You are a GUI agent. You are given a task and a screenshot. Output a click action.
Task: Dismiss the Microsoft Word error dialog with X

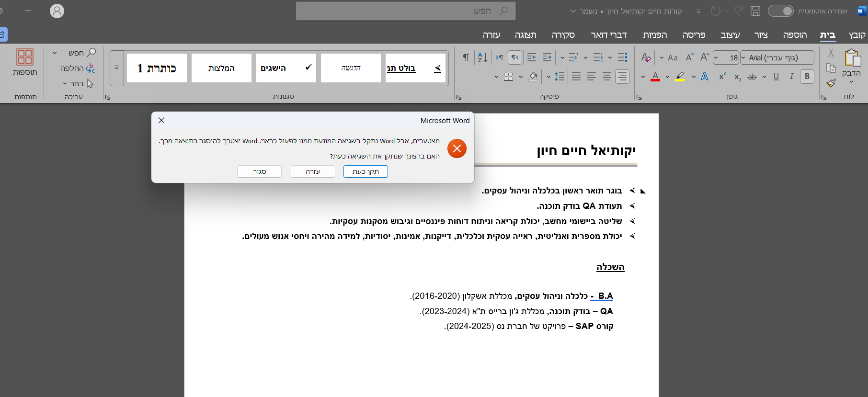click(x=161, y=120)
